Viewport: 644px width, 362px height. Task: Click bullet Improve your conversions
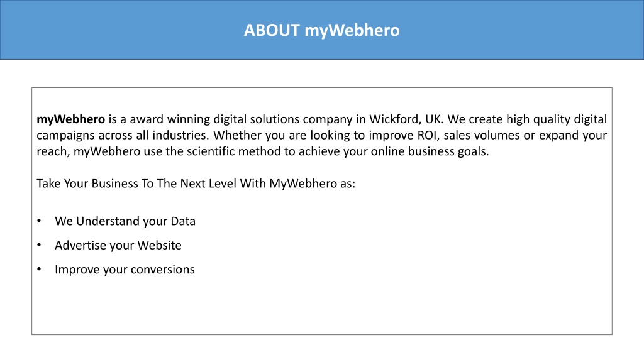tap(125, 270)
